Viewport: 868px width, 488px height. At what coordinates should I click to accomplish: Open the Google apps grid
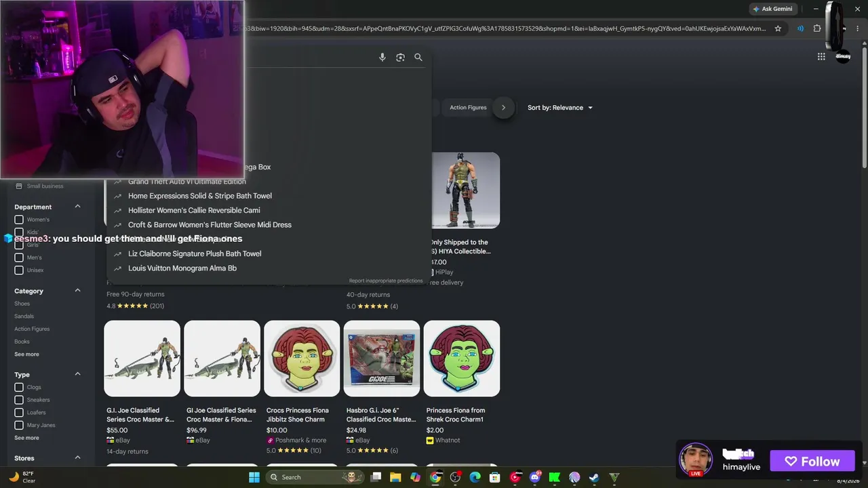(821, 57)
